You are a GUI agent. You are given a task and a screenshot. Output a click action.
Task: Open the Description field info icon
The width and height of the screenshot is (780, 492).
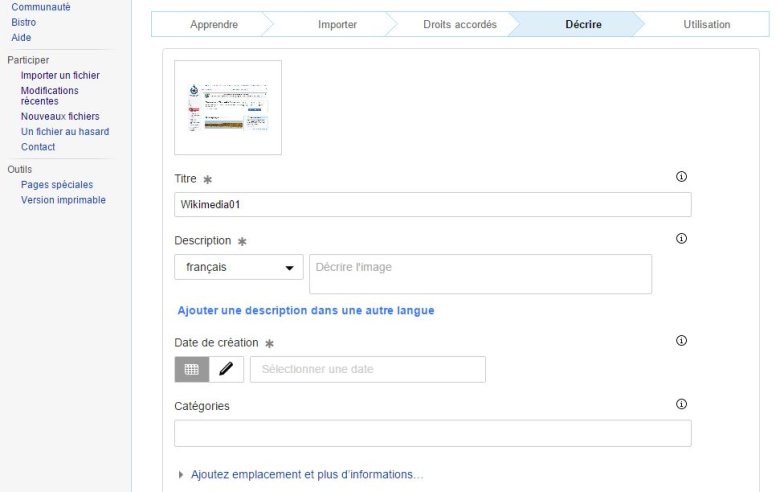[681, 238]
